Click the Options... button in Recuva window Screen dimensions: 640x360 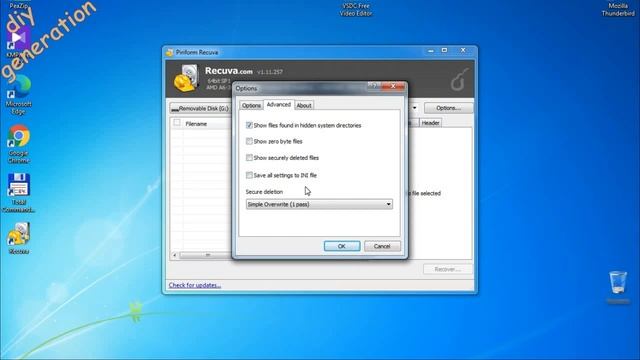point(448,108)
